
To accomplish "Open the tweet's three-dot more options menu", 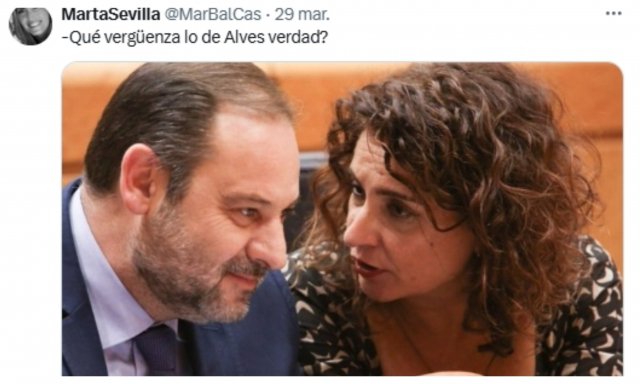I will (x=613, y=14).
